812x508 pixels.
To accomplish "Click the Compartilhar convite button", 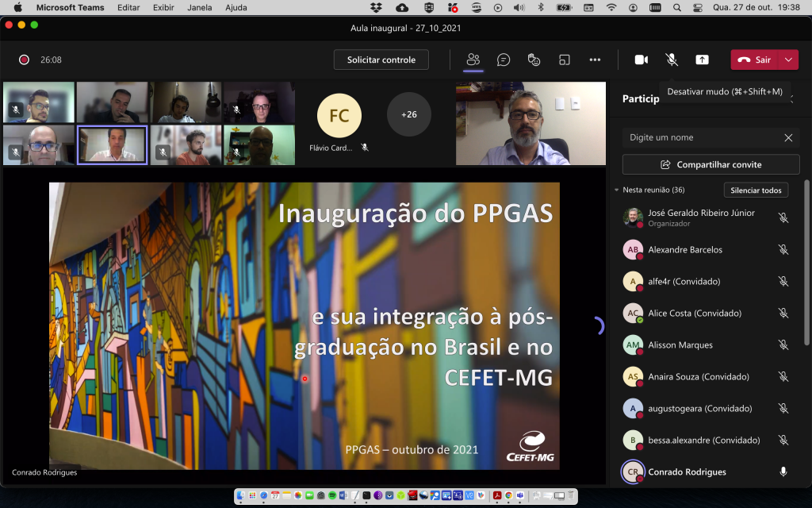I will point(711,164).
